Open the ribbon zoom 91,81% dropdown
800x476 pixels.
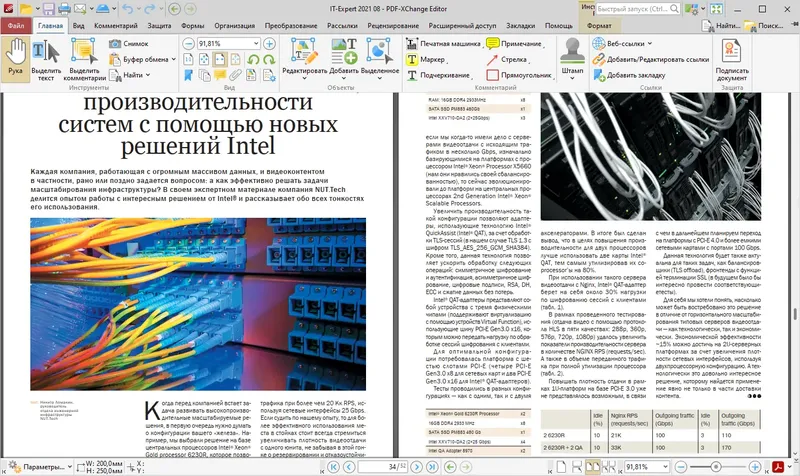(256, 44)
